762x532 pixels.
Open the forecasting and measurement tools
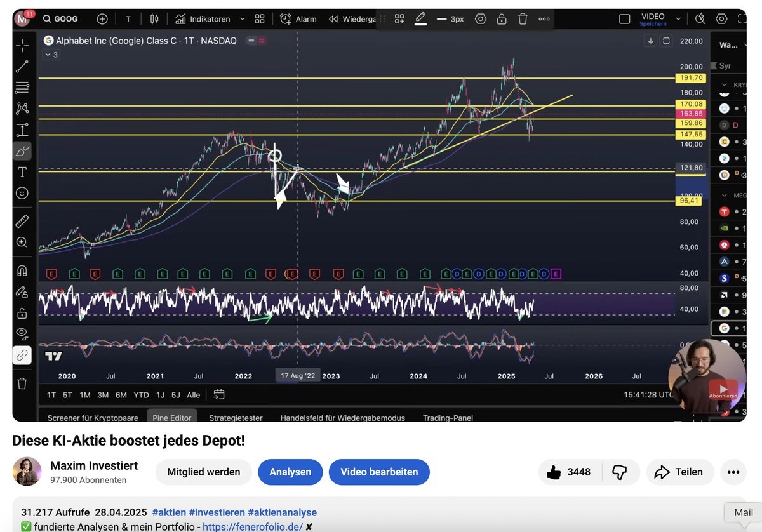tap(22, 130)
